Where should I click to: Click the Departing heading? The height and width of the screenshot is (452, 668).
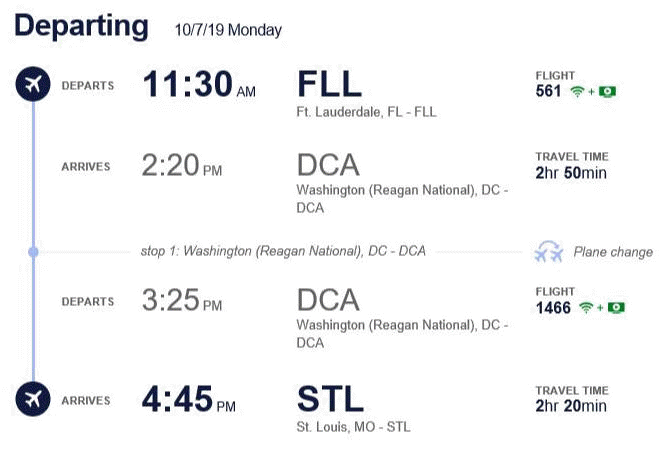(81, 27)
